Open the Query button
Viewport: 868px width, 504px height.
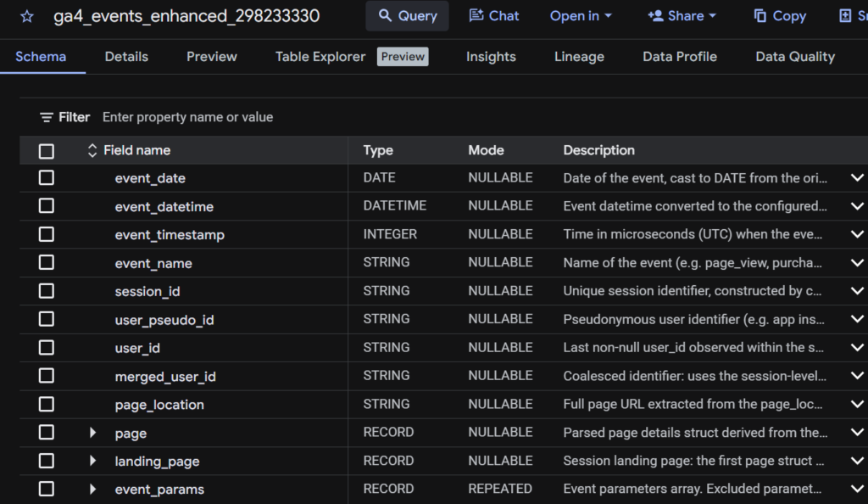point(408,16)
